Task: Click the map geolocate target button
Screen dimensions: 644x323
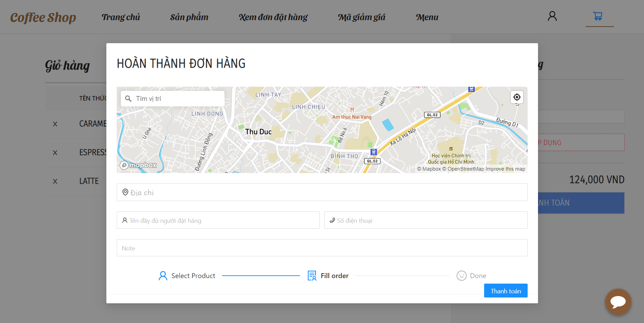Action: [x=517, y=97]
